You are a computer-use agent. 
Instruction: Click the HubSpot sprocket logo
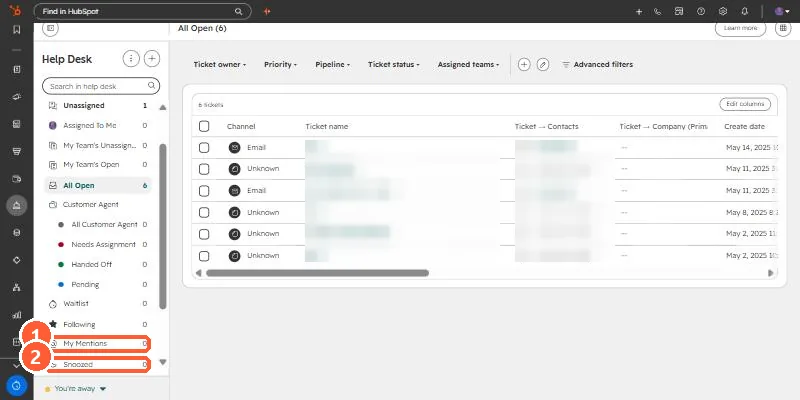click(x=16, y=11)
